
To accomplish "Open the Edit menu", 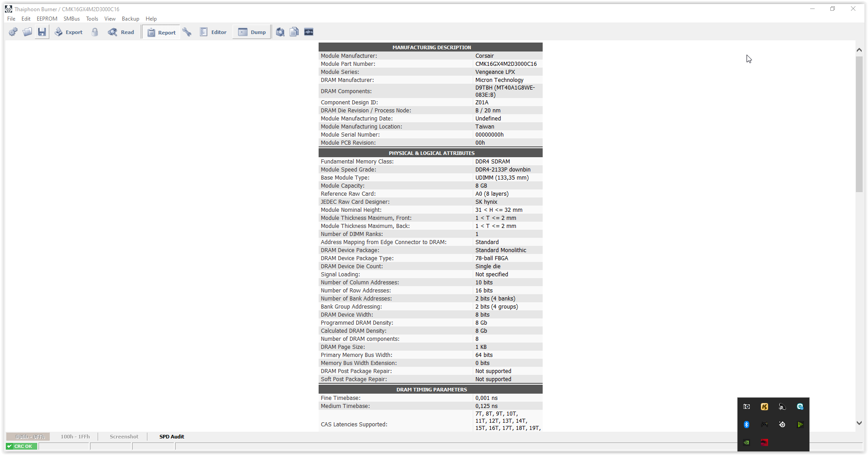I will point(26,19).
